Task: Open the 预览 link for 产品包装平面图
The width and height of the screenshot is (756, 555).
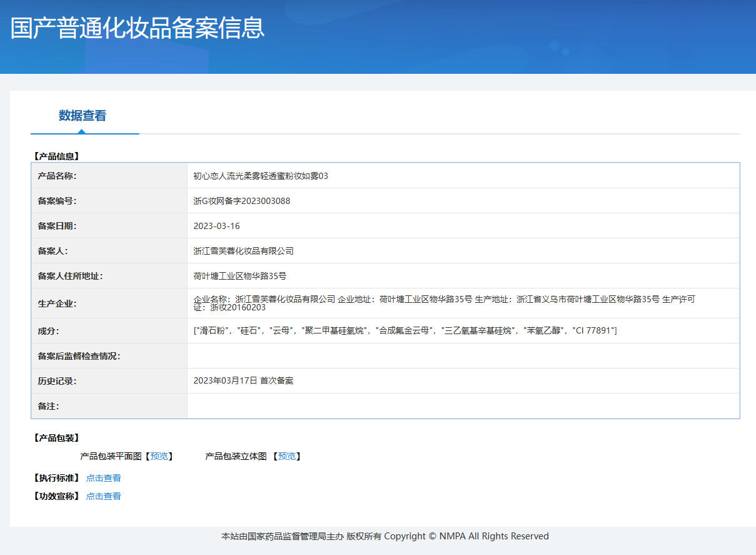Action: pos(159,456)
